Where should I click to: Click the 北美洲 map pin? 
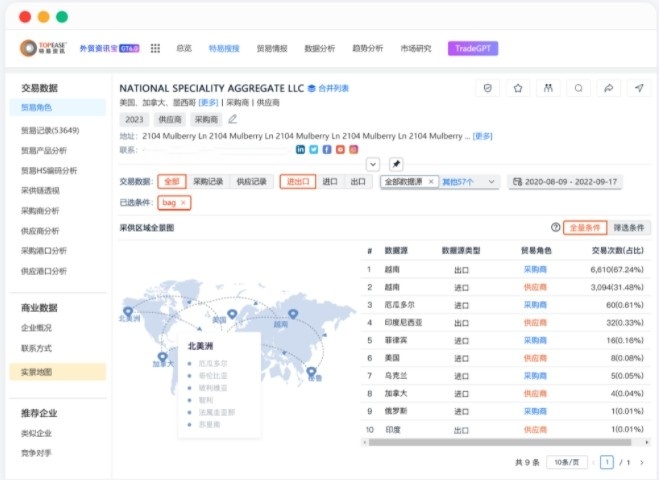click(x=128, y=311)
